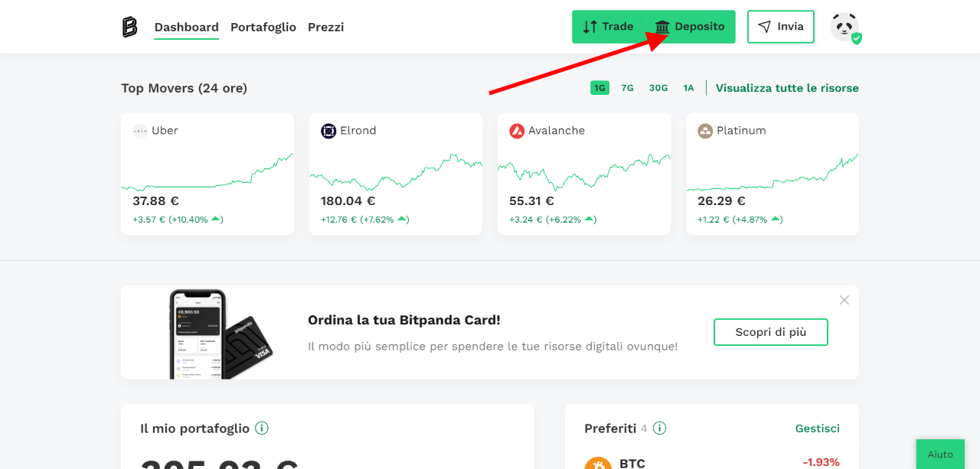Viewport: 980px width, 469px height.
Task: Switch to the Prezzi tab
Action: [x=325, y=27]
